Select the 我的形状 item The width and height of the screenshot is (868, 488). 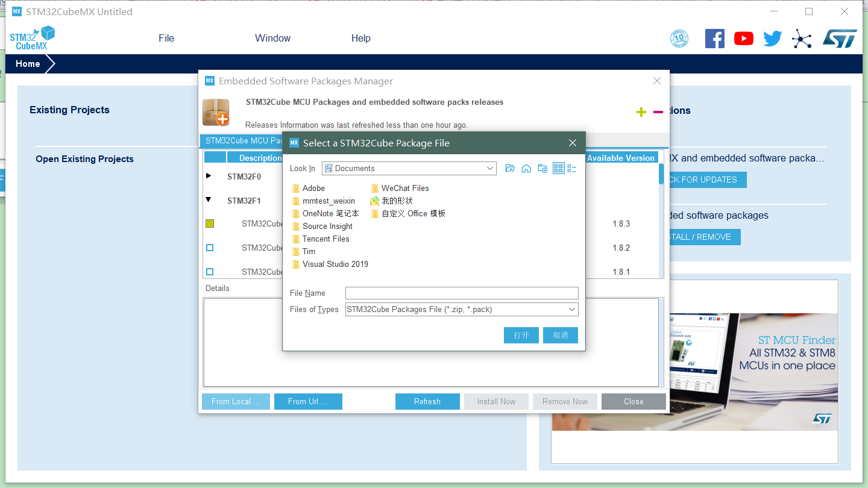[391, 201]
